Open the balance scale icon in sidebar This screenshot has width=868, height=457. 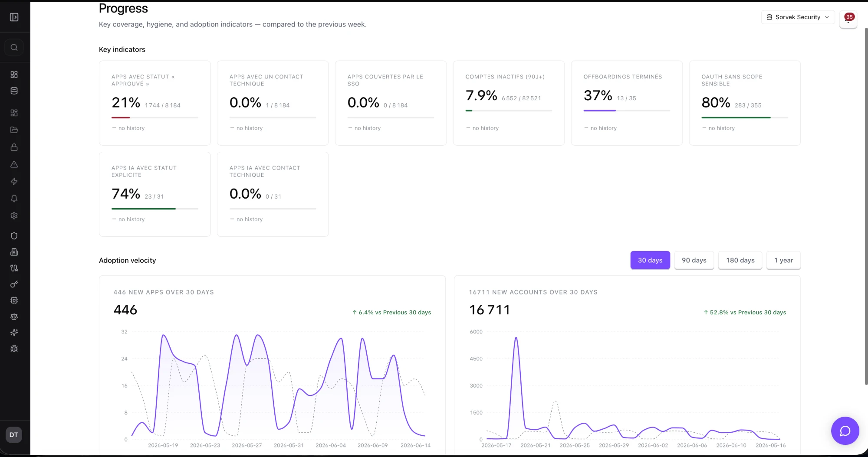pos(14,317)
